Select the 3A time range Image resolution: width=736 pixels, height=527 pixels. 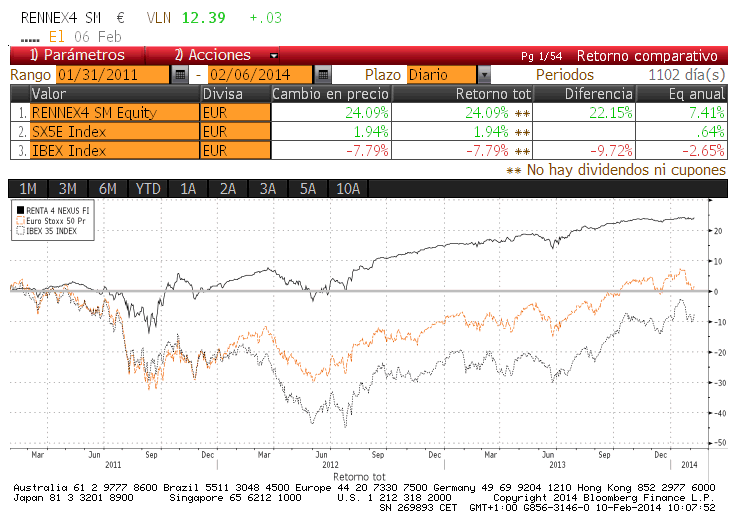pos(268,189)
